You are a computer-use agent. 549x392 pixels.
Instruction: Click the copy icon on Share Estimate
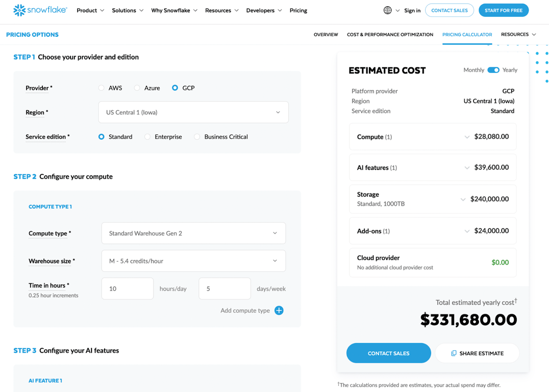(x=454, y=353)
